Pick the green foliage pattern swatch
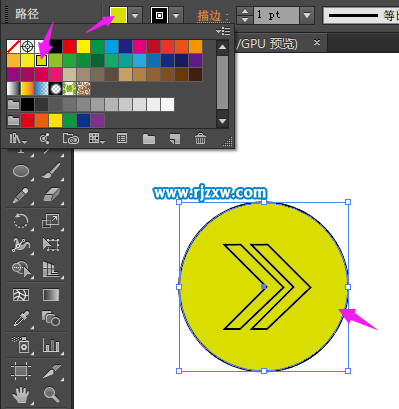Viewport: 399px width, 409px height. pos(69,89)
